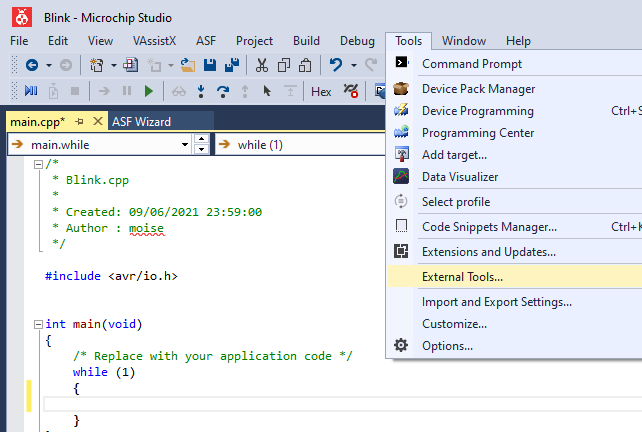Click the down arrow next to main.while
Image resolution: width=642 pixels, height=432 pixels.
pos(201,149)
